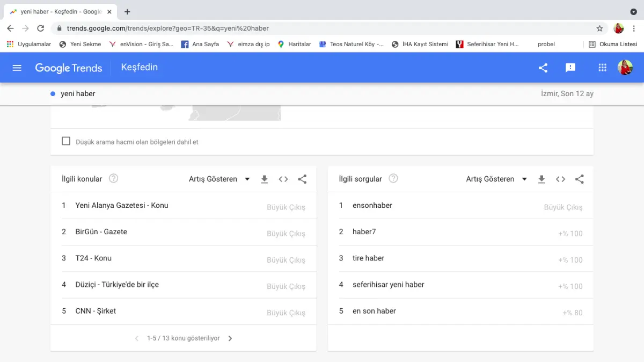Open the Haritalar bookmark

point(294,44)
